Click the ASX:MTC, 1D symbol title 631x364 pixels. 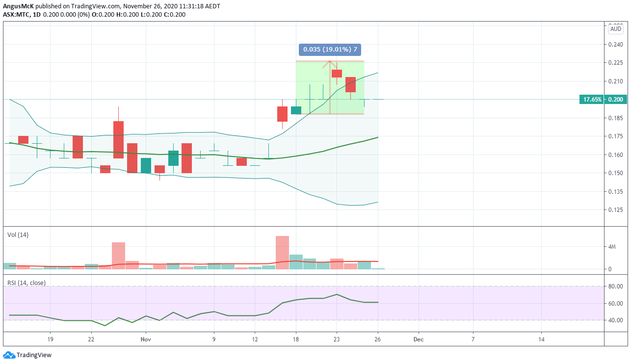[x=22, y=14]
